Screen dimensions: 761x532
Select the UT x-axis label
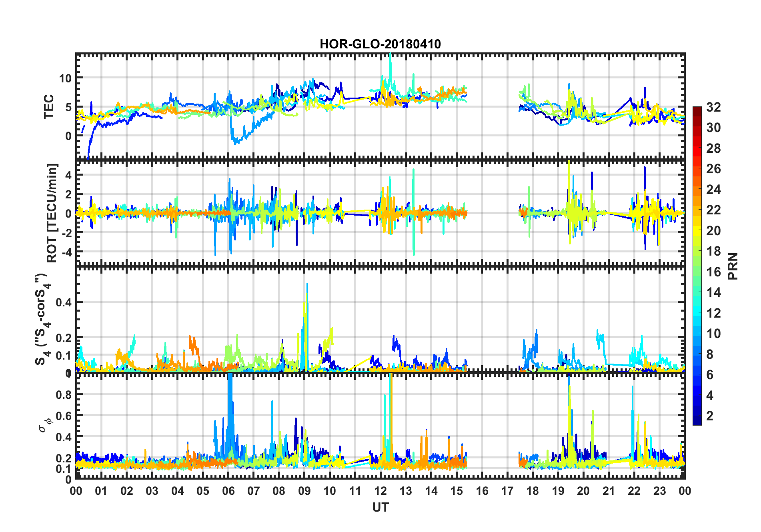(380, 508)
